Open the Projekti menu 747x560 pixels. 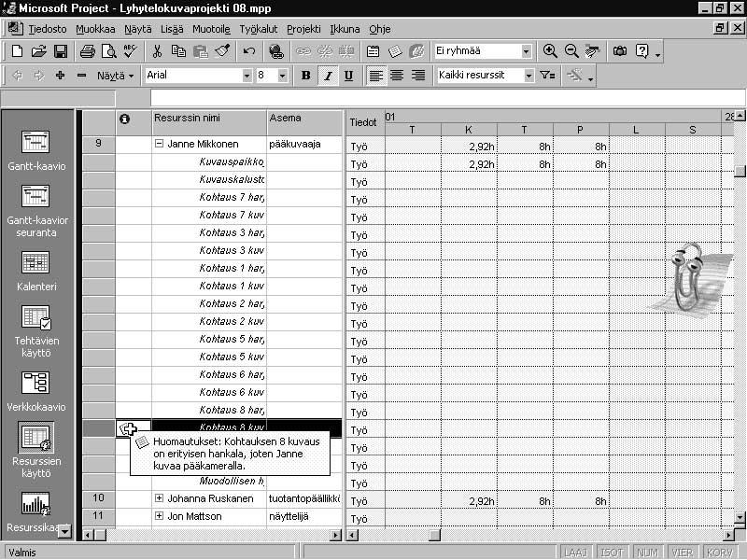tap(303, 29)
